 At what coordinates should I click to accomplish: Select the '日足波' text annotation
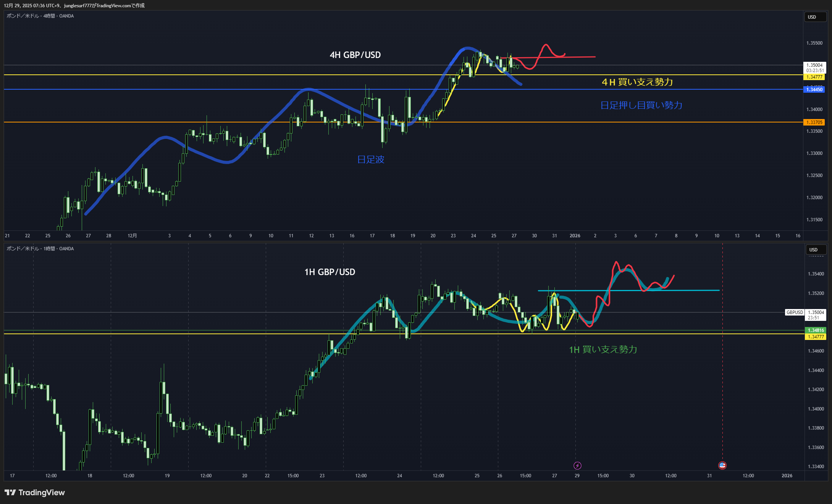point(370,159)
